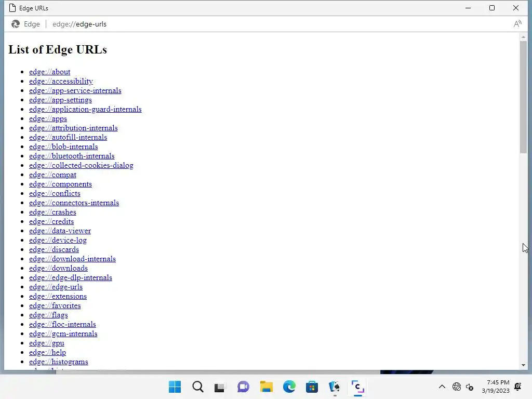Go to edge://compat

coord(52,175)
